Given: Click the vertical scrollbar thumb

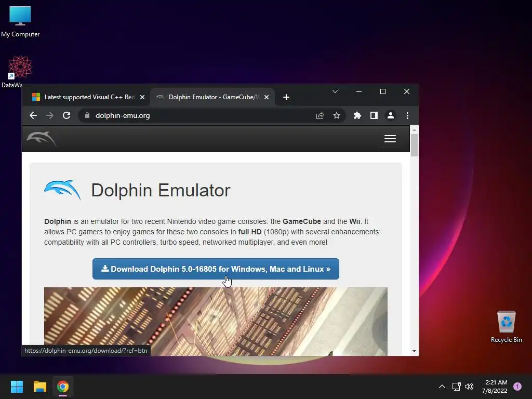Looking at the screenshot, I should pos(414,145).
